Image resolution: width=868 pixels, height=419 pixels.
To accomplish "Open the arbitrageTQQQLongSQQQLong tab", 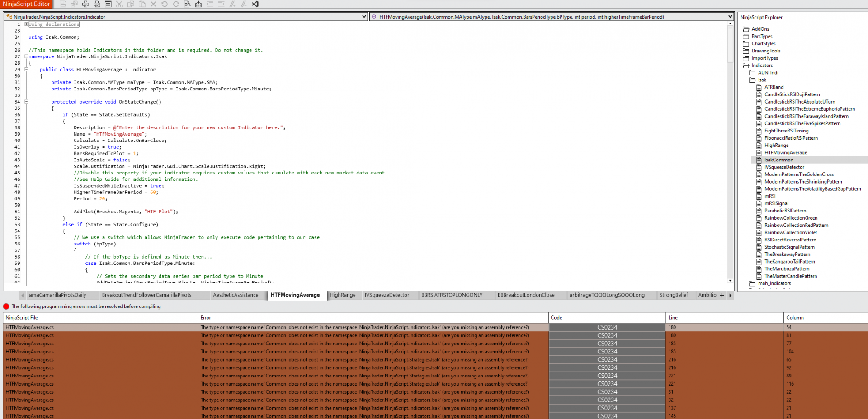I will (607, 295).
